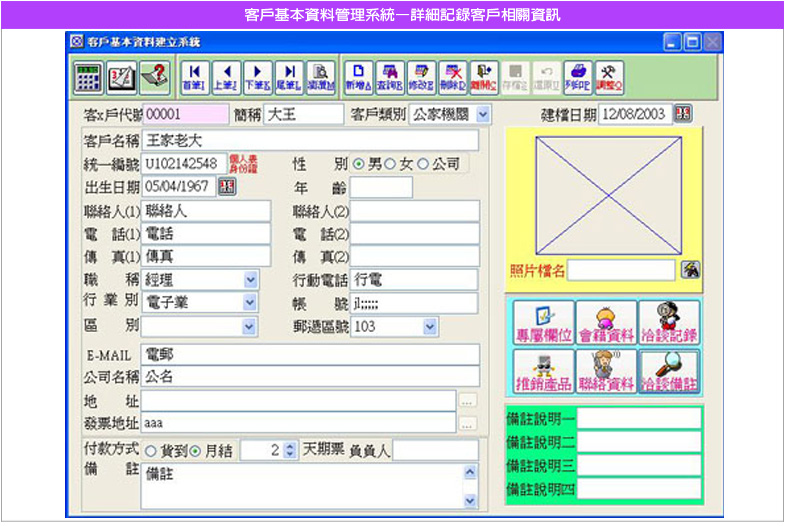Choose 貨到 payment method radio
Viewport: 786px width, 526px height.
tap(151, 451)
